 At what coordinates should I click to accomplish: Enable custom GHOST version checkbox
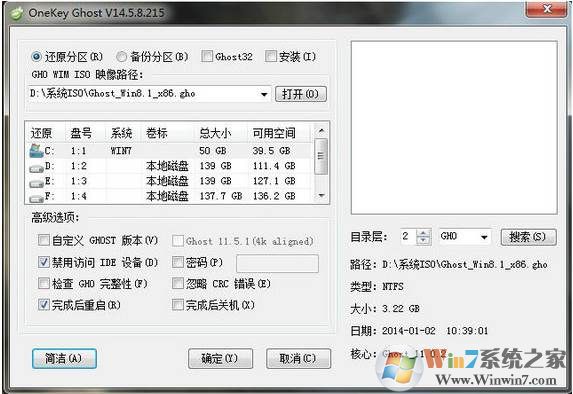click(43, 240)
